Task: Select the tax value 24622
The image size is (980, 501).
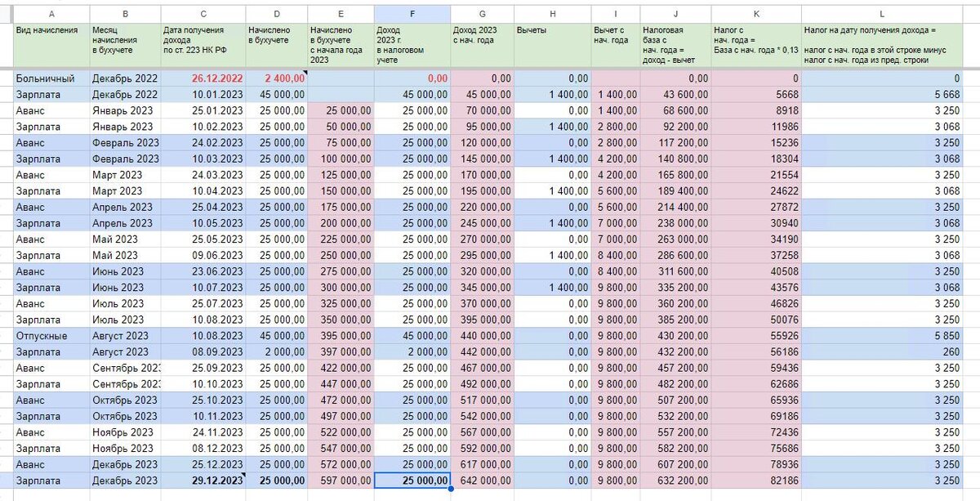Action: 756,191
